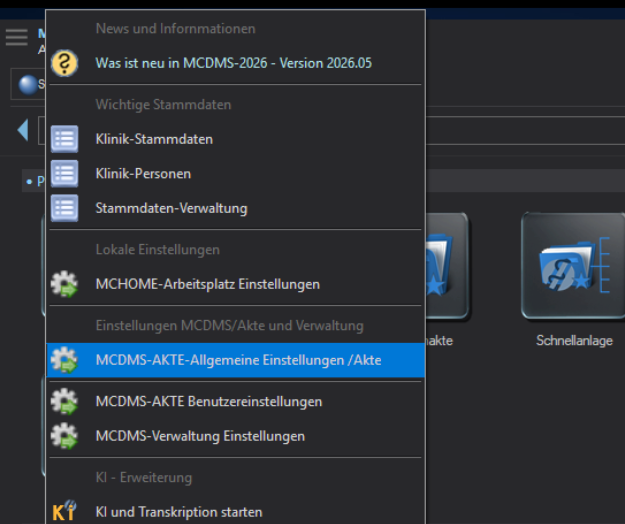Click the yellow question mark news icon
The image size is (625, 524).
(64, 63)
